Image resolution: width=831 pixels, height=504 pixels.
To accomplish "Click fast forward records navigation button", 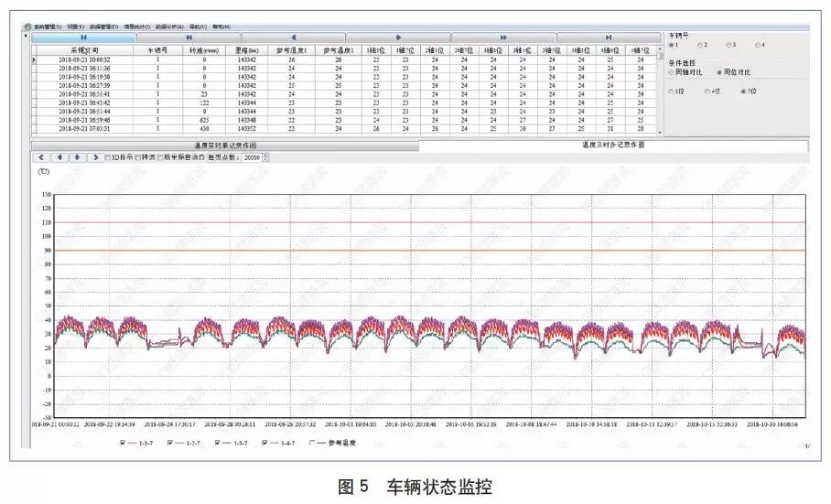I will (x=503, y=38).
